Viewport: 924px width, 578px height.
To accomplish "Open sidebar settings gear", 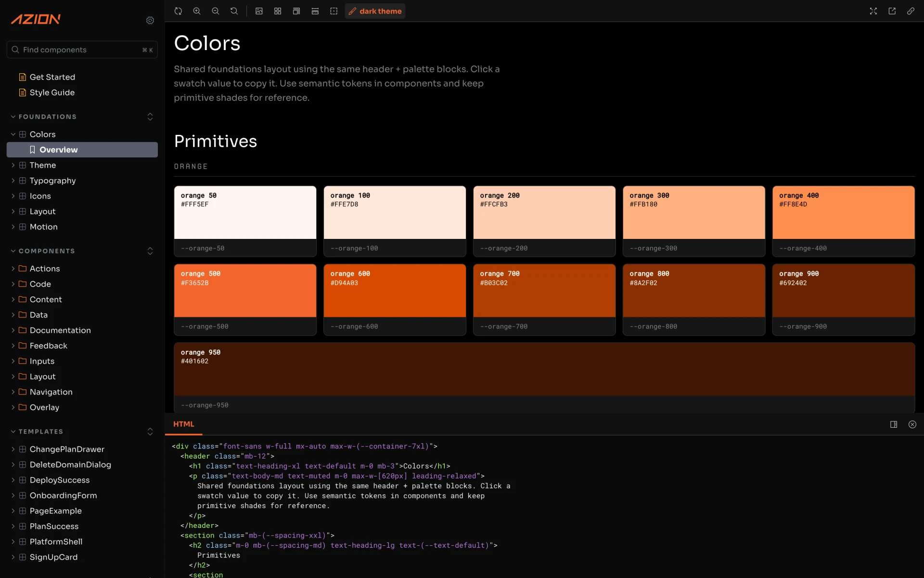I will pyautogui.click(x=150, y=20).
